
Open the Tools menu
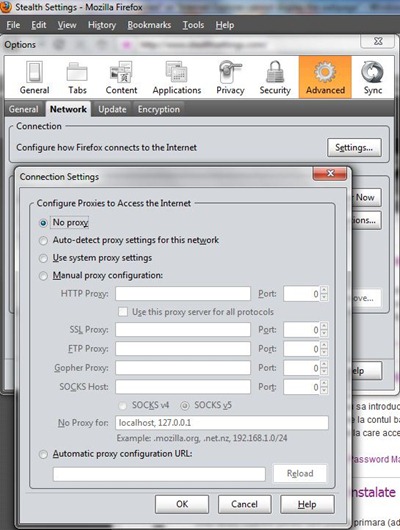(x=193, y=25)
